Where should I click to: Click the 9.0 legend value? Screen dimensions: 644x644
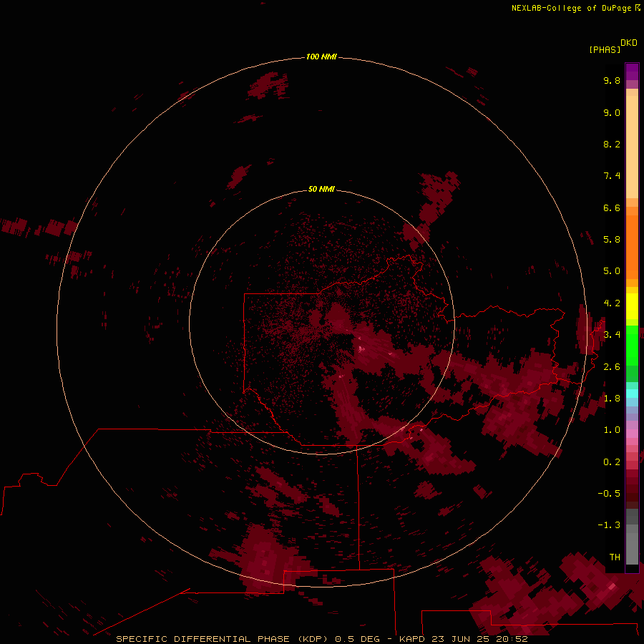point(612,112)
